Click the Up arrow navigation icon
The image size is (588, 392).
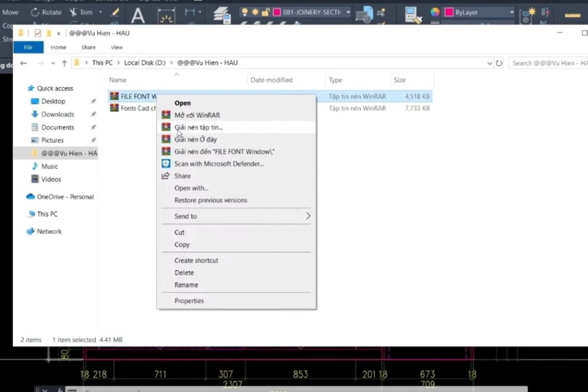click(64, 63)
